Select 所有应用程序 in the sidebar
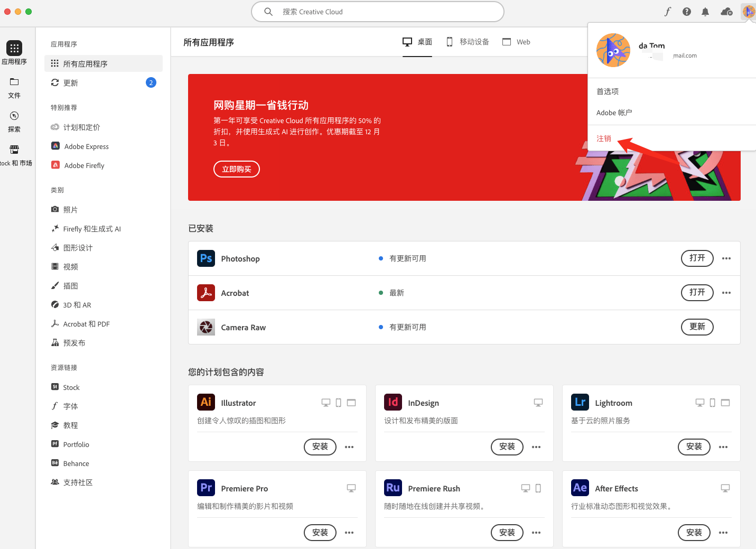756x549 pixels. click(x=104, y=63)
